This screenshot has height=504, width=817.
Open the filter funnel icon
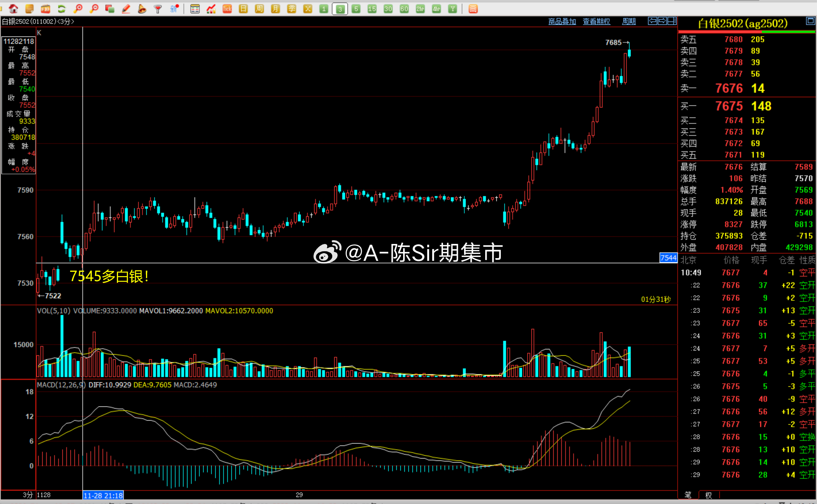point(158,9)
